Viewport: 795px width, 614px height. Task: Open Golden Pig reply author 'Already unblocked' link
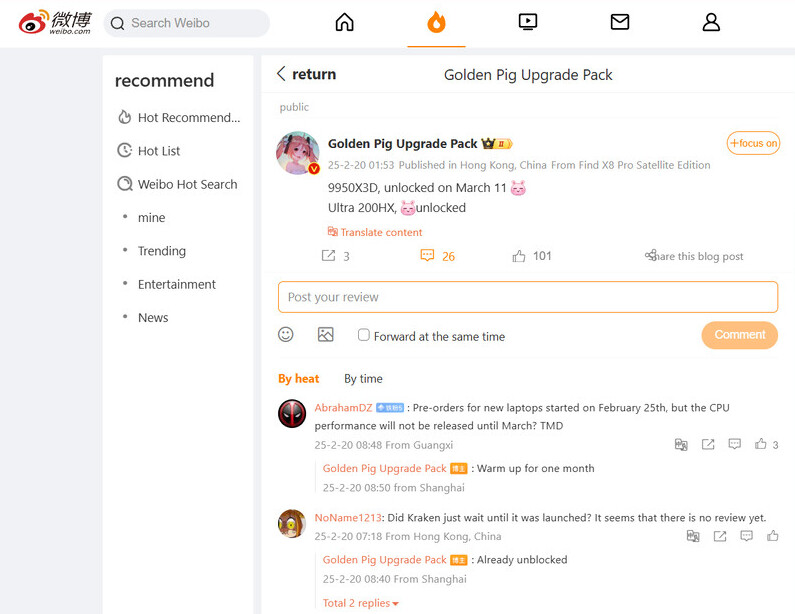pyautogui.click(x=384, y=560)
